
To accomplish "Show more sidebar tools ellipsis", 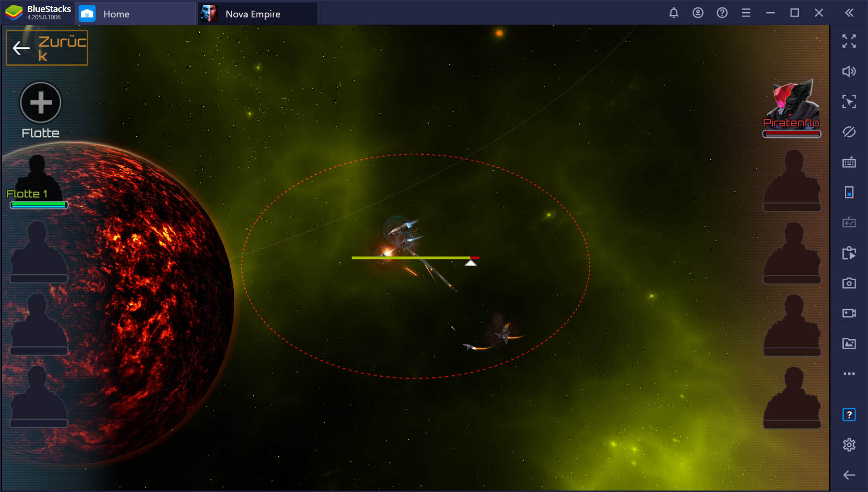I will click(x=849, y=373).
